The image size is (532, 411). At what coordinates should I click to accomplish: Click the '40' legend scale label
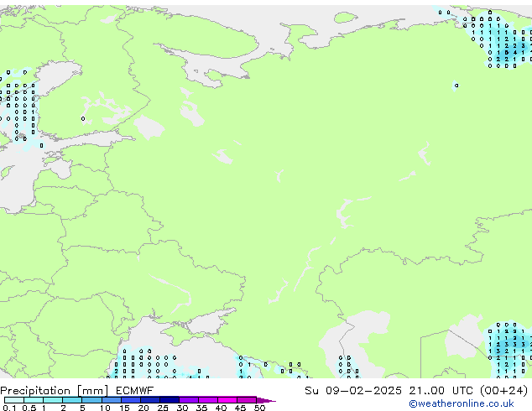[x=221, y=408]
